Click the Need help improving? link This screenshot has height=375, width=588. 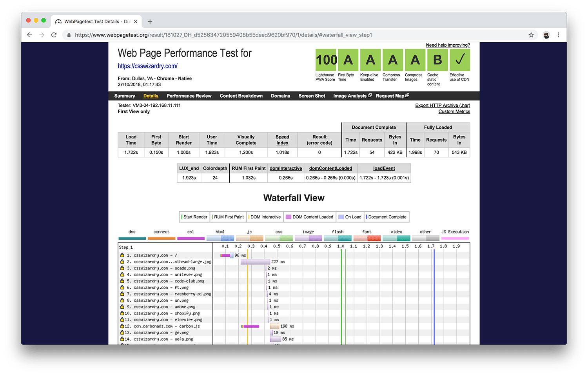[448, 45]
